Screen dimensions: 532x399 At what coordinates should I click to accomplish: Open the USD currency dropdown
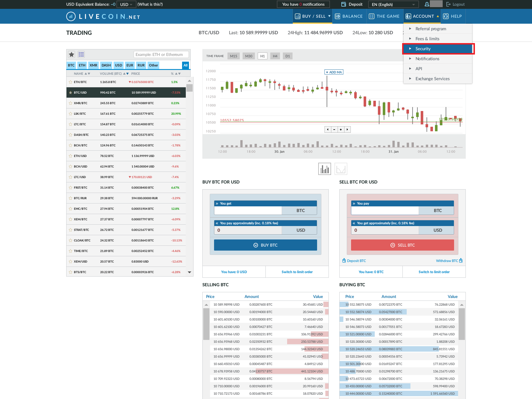(126, 4)
